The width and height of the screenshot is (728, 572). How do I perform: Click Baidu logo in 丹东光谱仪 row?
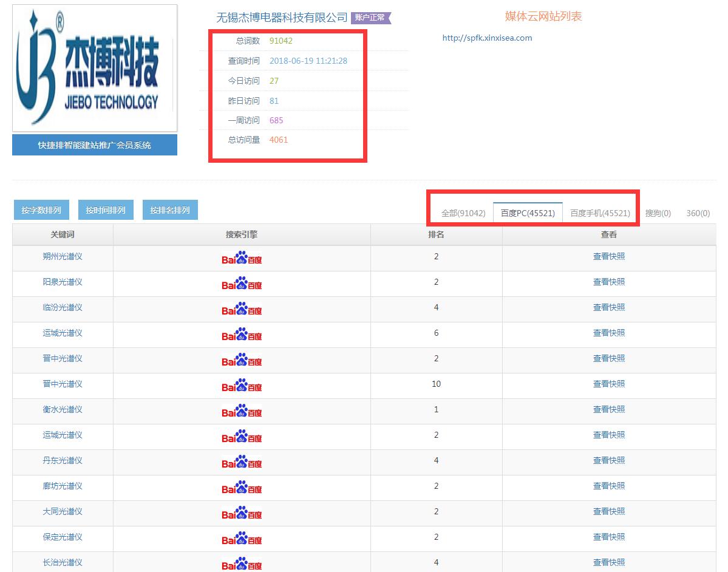click(x=242, y=463)
